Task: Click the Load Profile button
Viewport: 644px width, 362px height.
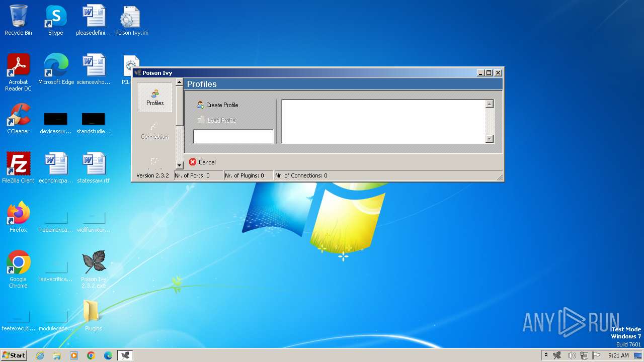Action: point(216,120)
